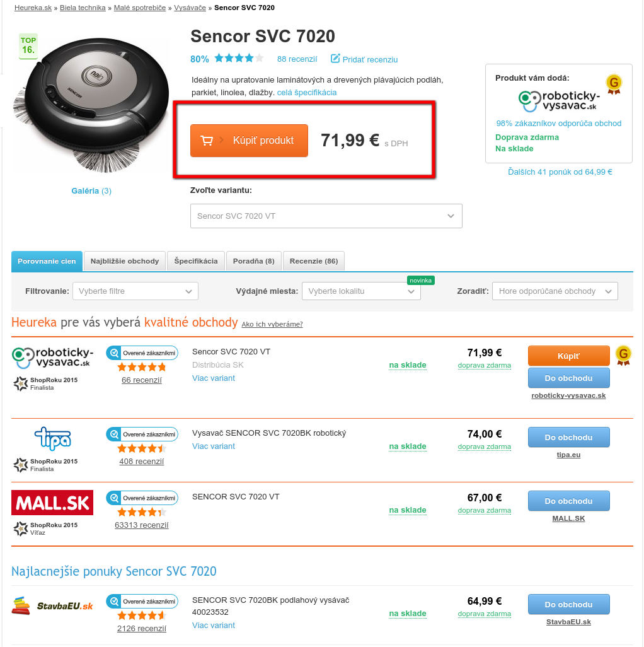Open the Ďalších 41 ponúk od 64,99 € link
Screen dimensions: 644x647
560,172
